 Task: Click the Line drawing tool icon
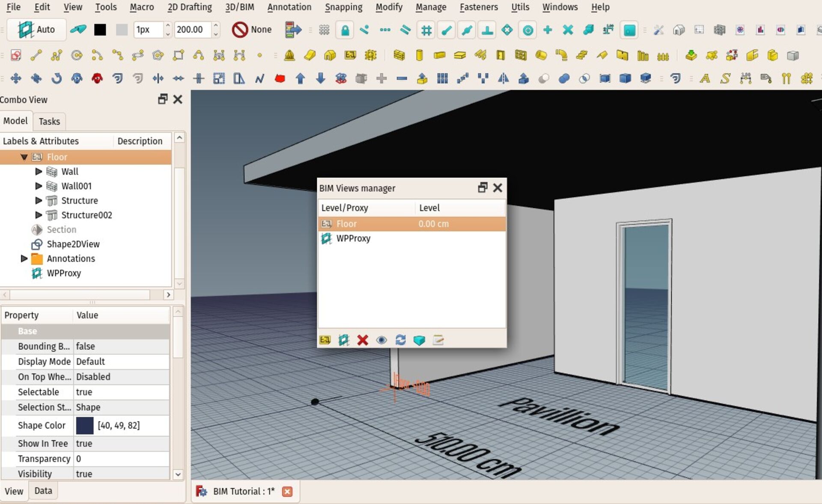pyautogui.click(x=36, y=55)
